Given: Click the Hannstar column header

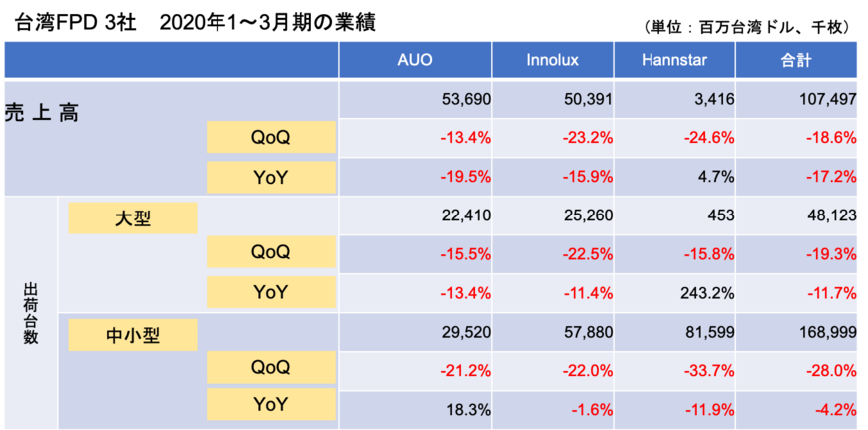Looking at the screenshot, I should [x=674, y=60].
